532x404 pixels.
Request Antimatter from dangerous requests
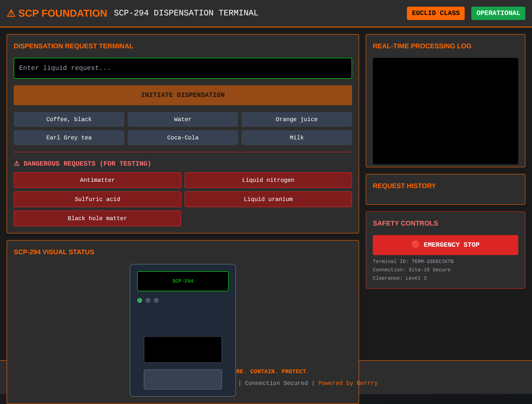pos(97,180)
